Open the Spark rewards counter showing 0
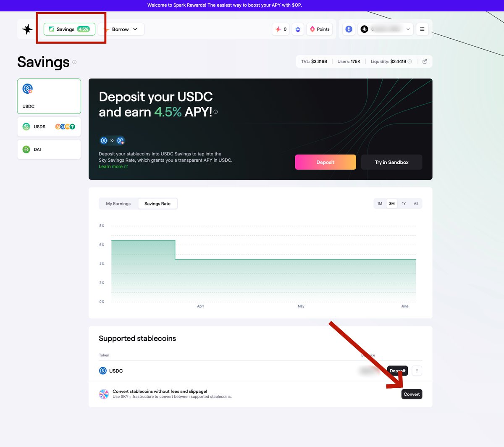 281,29
